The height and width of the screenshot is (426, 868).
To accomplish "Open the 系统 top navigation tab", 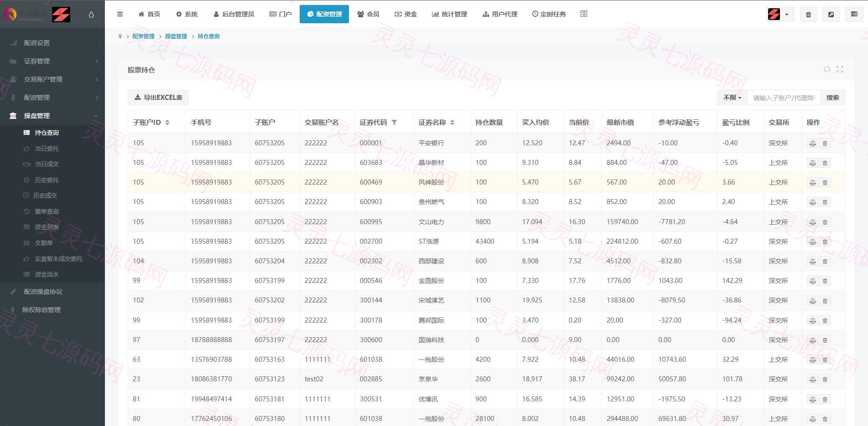I will 187,14.
